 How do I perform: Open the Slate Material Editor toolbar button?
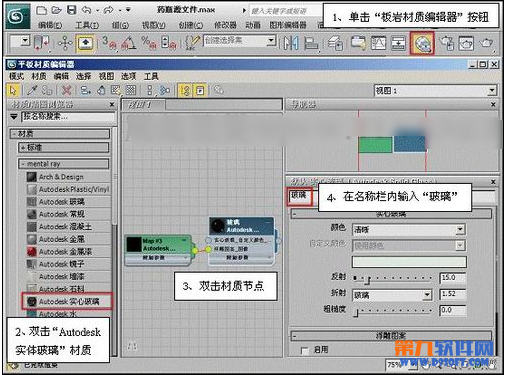(422, 43)
